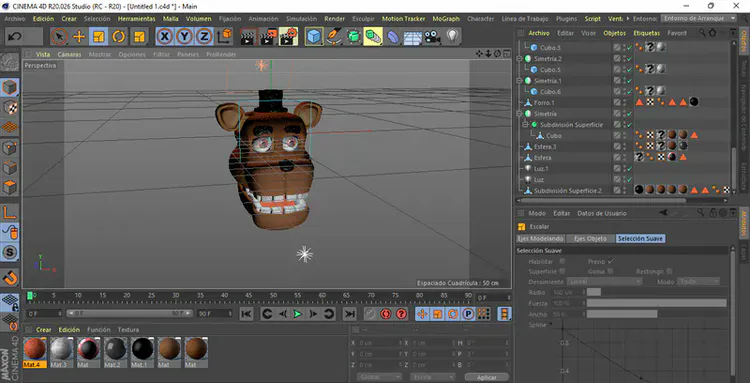750x383 pixels.
Task: Add a Floor environment object
Action: tap(412, 36)
